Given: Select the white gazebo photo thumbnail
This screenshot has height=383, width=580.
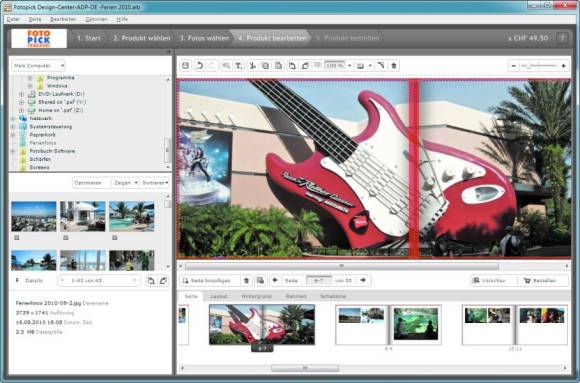Looking at the screenshot, I should click(x=83, y=216).
